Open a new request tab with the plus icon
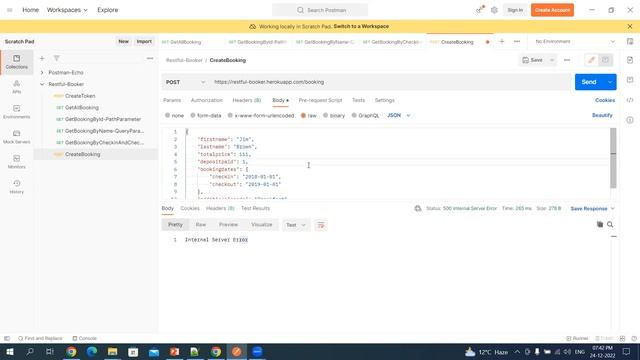 502,42
